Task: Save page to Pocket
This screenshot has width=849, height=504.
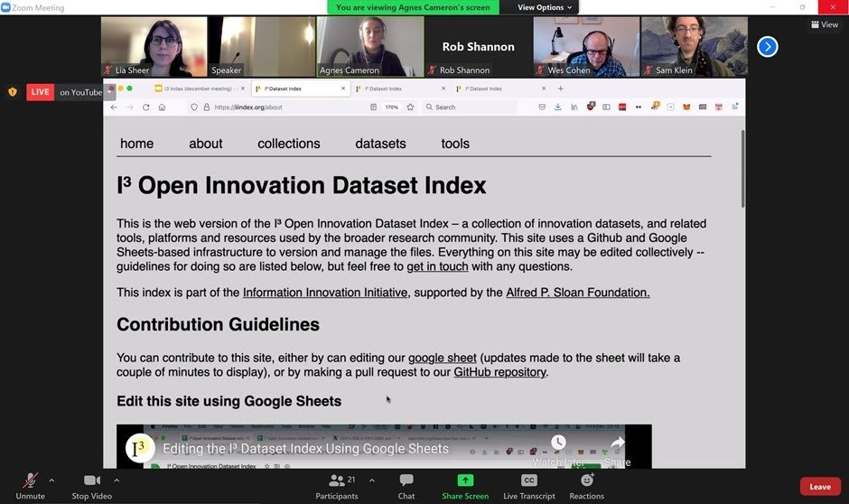Action: tap(542, 107)
